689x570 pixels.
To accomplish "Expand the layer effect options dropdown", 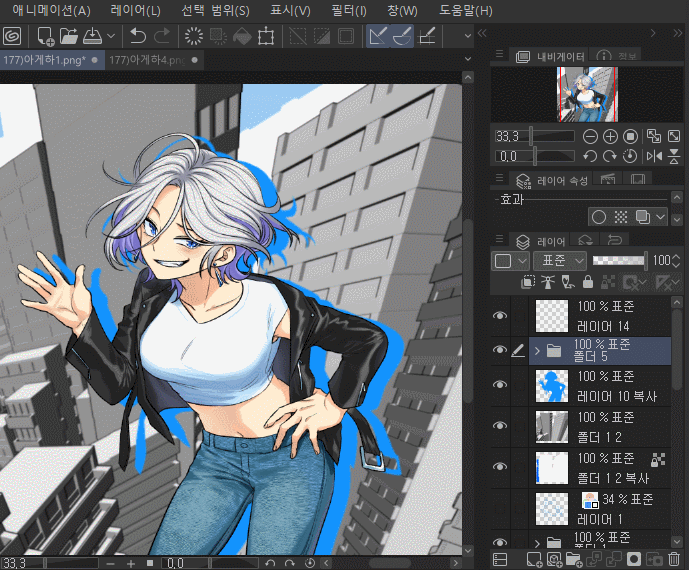I will (660, 217).
